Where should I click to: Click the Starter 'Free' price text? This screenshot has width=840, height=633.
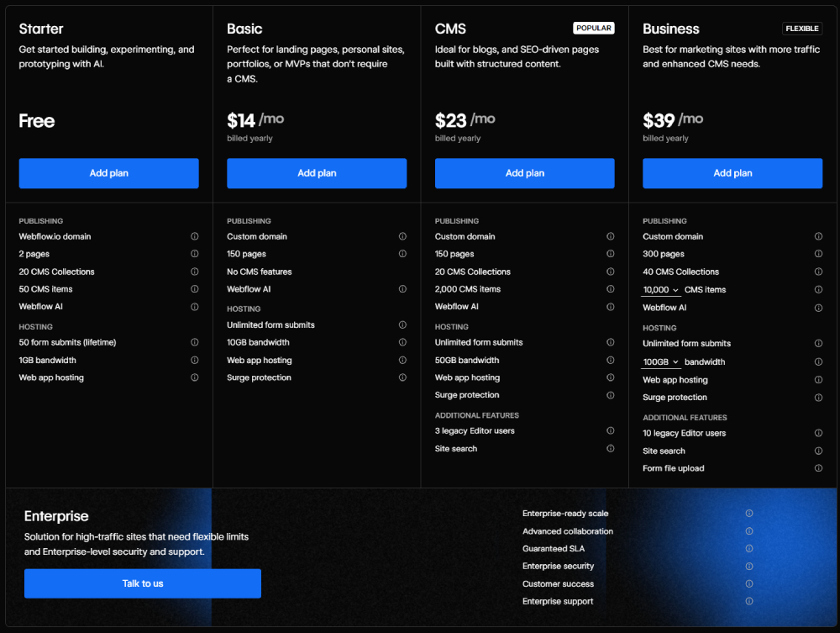(x=37, y=121)
